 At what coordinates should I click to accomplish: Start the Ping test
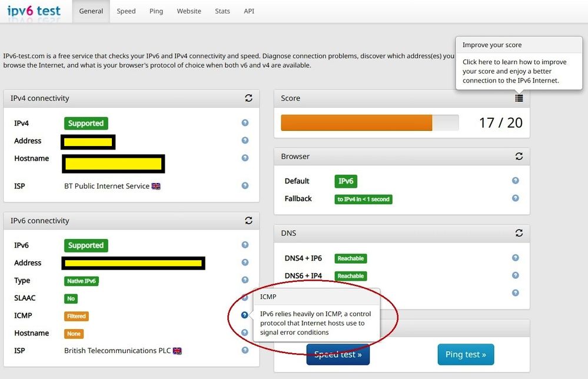coord(466,354)
